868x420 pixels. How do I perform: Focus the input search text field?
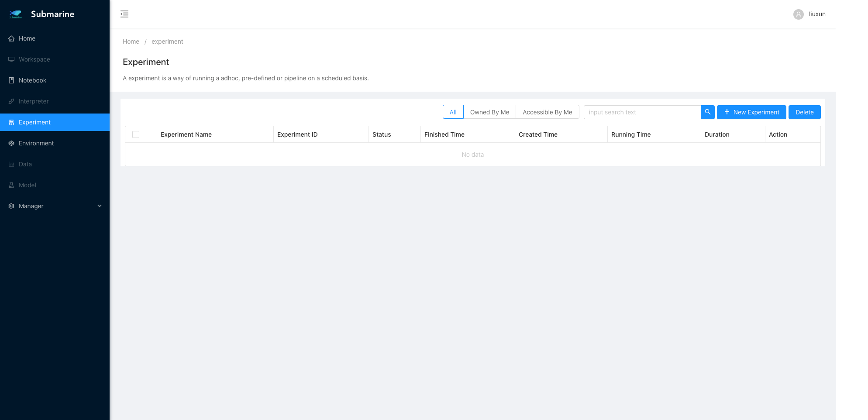pyautogui.click(x=642, y=112)
